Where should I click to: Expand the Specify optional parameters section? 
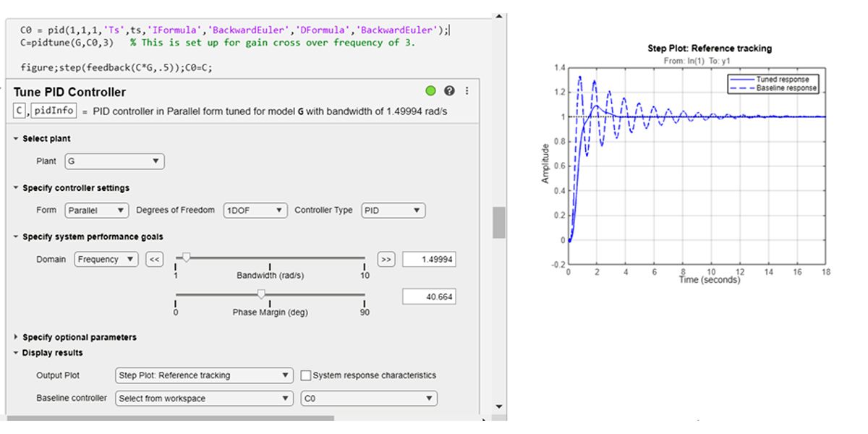tap(16, 336)
